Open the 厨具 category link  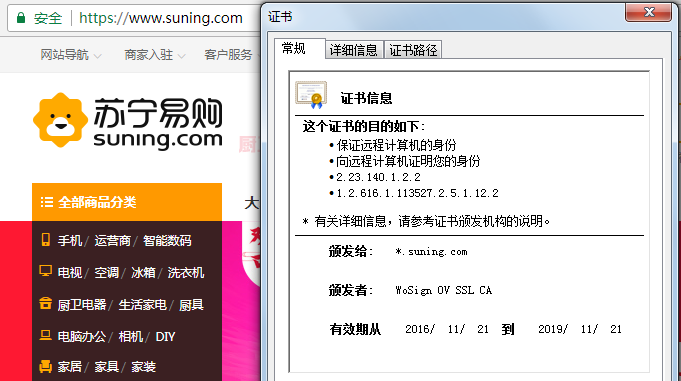pos(192,305)
